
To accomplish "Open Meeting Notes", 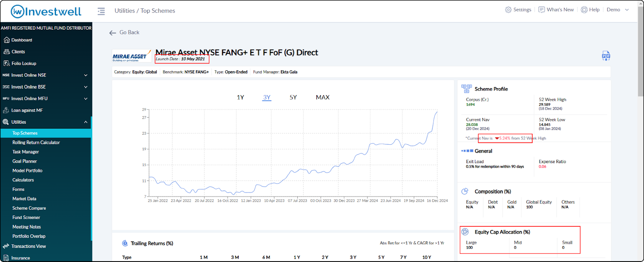I will (x=27, y=227).
